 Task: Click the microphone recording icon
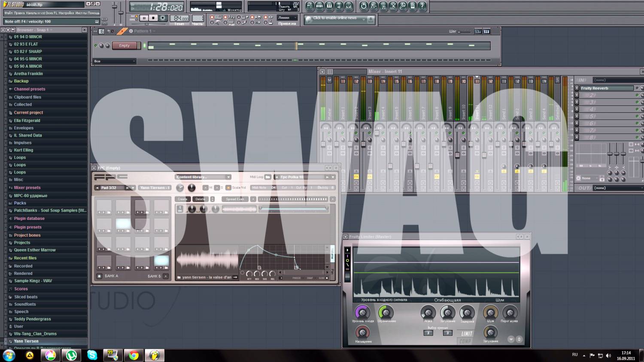point(403,6)
